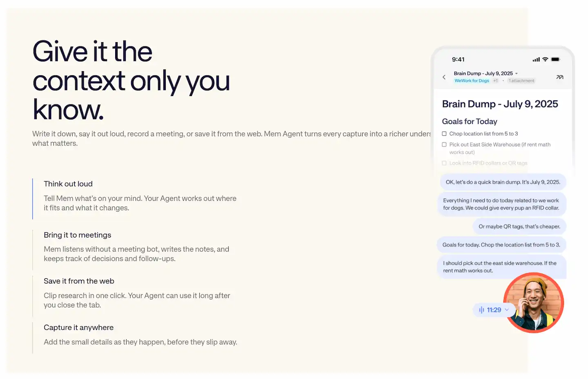588x379 pixels.
Task: Expand the 11:29 recording timer chevron
Action: [x=507, y=310]
